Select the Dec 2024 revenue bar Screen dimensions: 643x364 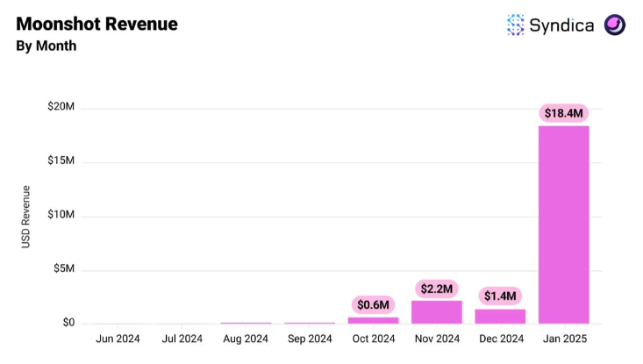click(x=500, y=316)
